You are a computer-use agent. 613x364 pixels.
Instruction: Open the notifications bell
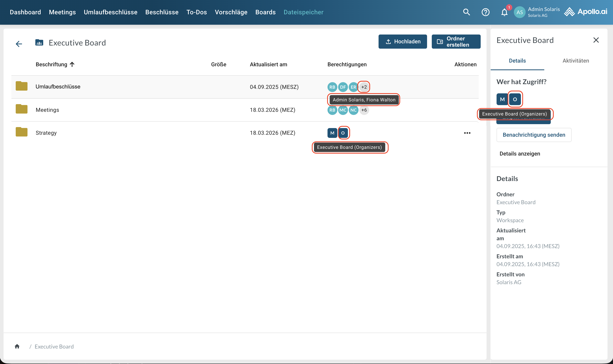(x=504, y=12)
